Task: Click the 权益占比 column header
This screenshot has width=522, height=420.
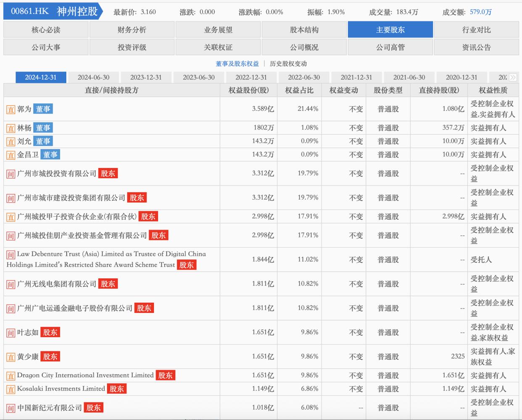Action: coord(299,90)
